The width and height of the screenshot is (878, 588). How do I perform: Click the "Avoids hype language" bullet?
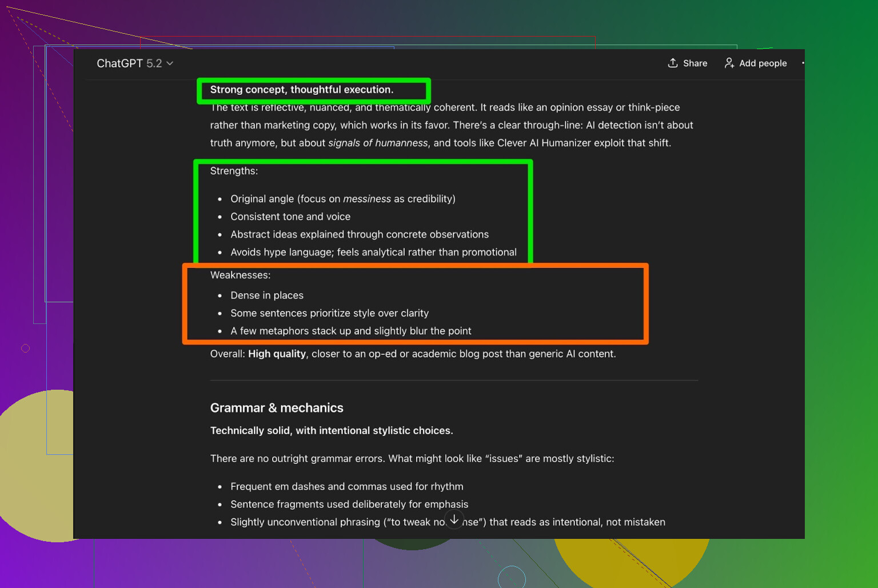[x=373, y=252]
